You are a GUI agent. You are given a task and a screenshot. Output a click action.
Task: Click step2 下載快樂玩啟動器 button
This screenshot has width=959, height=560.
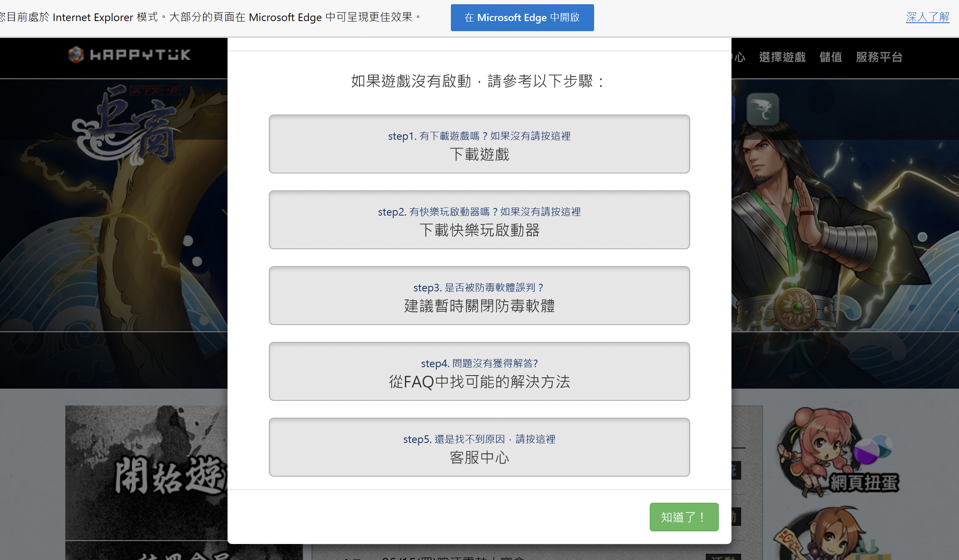tap(479, 220)
